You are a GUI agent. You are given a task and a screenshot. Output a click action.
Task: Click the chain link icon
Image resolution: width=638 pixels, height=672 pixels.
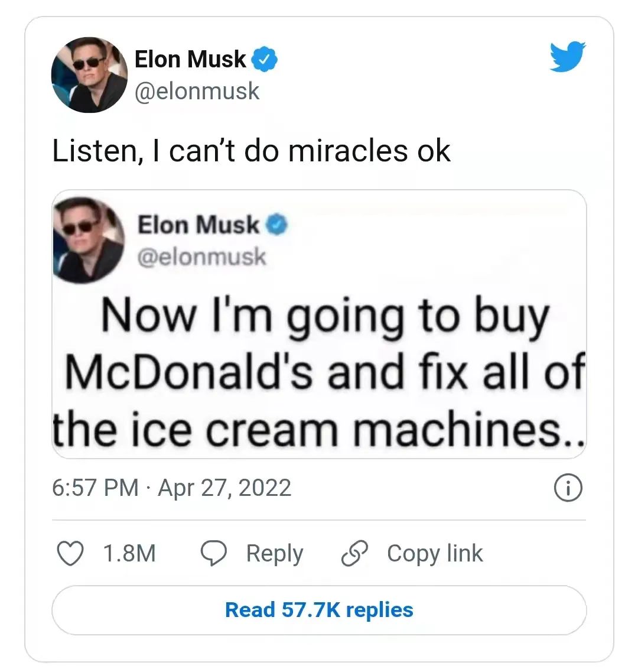click(x=355, y=553)
